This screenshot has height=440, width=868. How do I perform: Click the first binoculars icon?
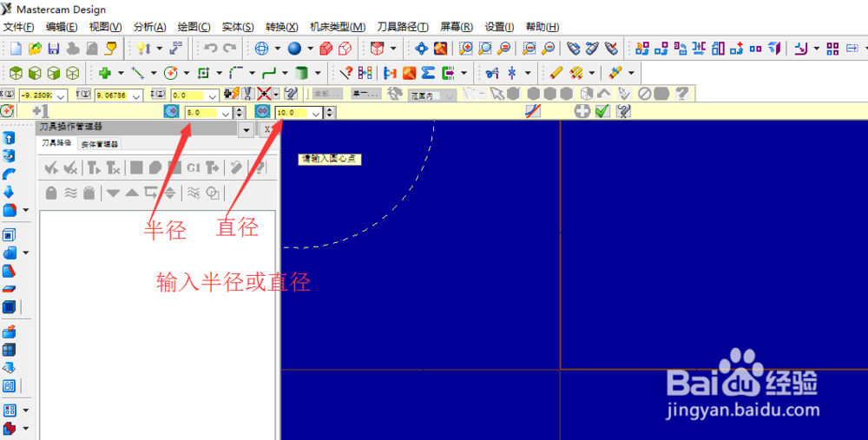(x=574, y=49)
